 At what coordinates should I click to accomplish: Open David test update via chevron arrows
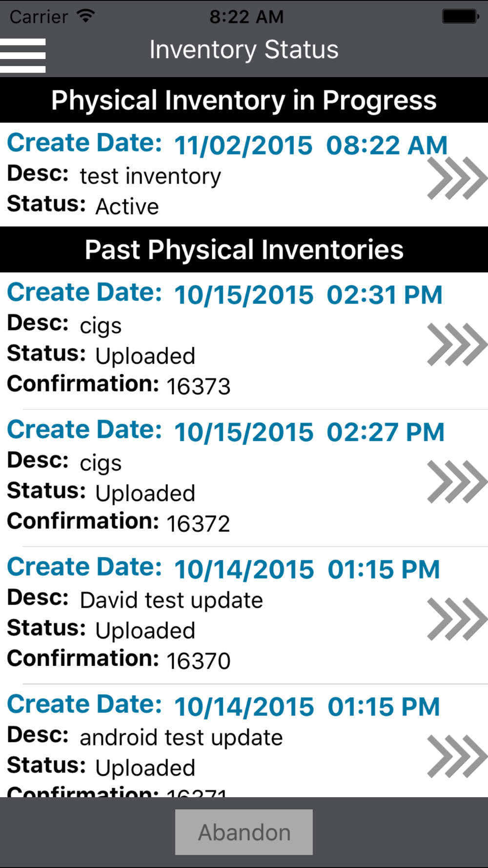coord(457,619)
